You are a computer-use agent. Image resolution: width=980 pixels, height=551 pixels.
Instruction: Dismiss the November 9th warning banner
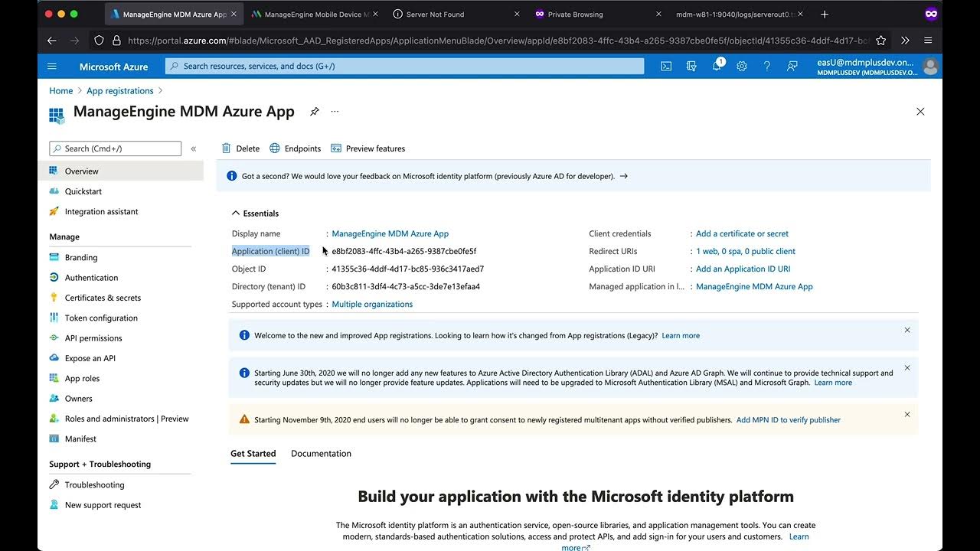tap(907, 414)
